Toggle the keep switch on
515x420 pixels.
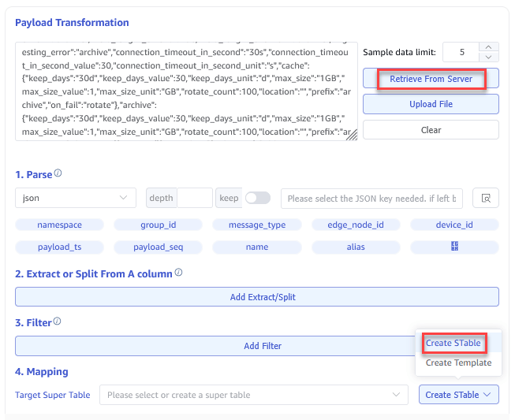tap(257, 198)
